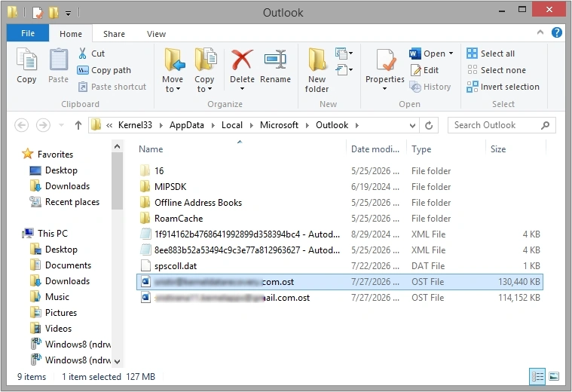
Task: Switch to Details view in status bar
Action: pos(537,376)
